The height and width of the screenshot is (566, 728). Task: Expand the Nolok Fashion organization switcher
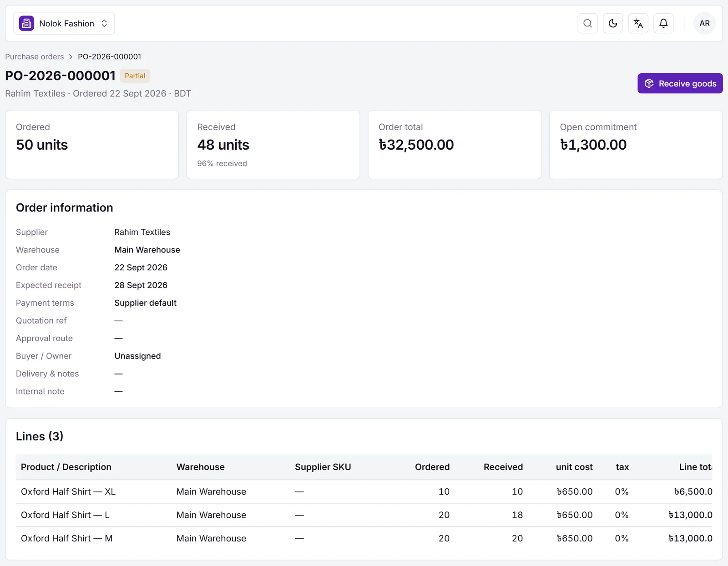pyautogui.click(x=64, y=23)
